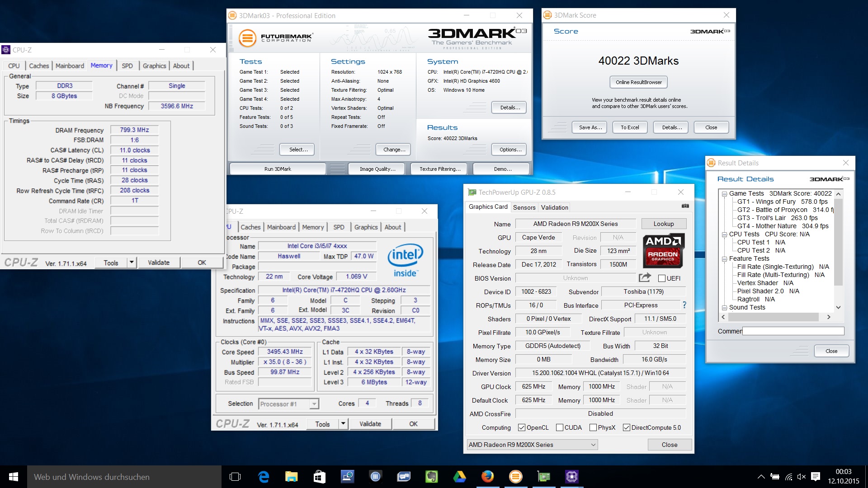This screenshot has width=868, height=488.
Task: Click the chat-window app taskbar icon
Action: tap(404, 477)
